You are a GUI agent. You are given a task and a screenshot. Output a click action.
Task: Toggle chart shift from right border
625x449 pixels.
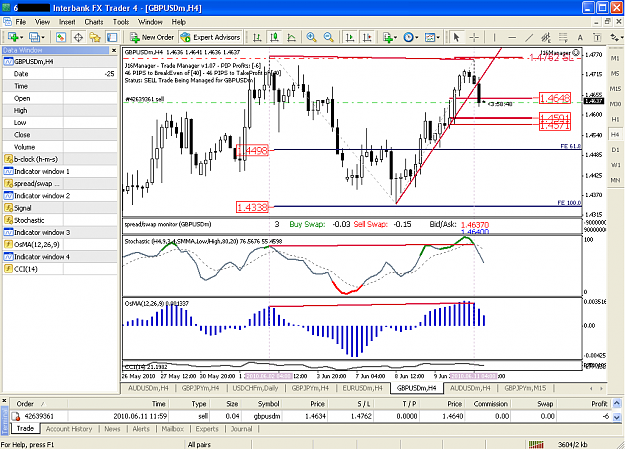(x=367, y=37)
